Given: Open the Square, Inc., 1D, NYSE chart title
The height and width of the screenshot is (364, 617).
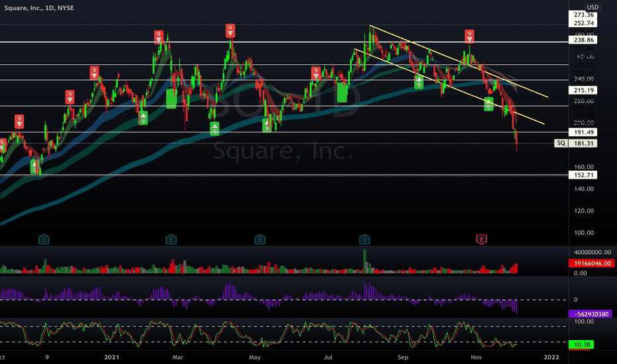Looking at the screenshot, I should pos(39,8).
